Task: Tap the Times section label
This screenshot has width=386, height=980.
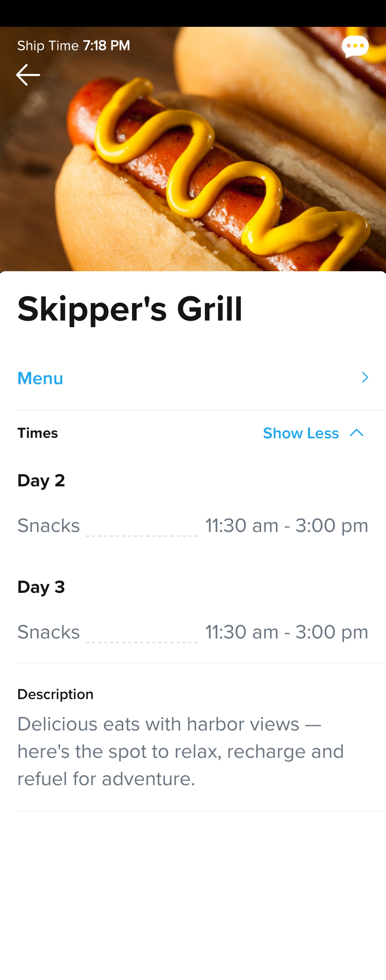Action: click(x=38, y=433)
